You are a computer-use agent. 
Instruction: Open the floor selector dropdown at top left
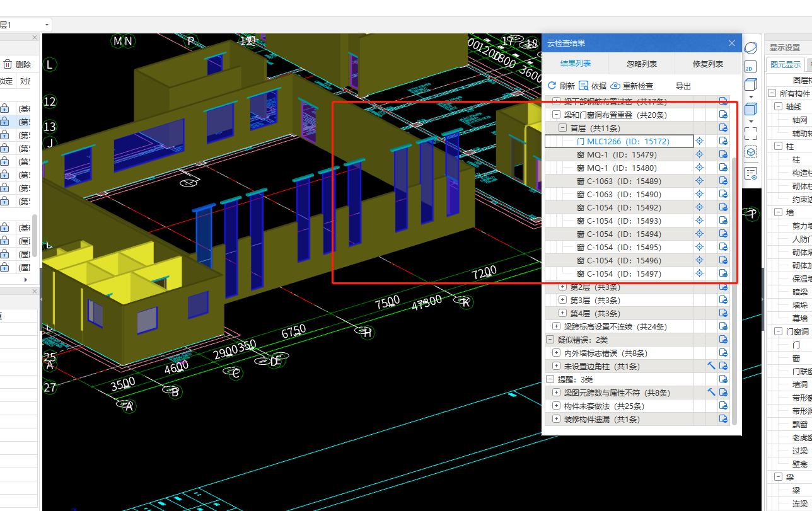[47, 25]
